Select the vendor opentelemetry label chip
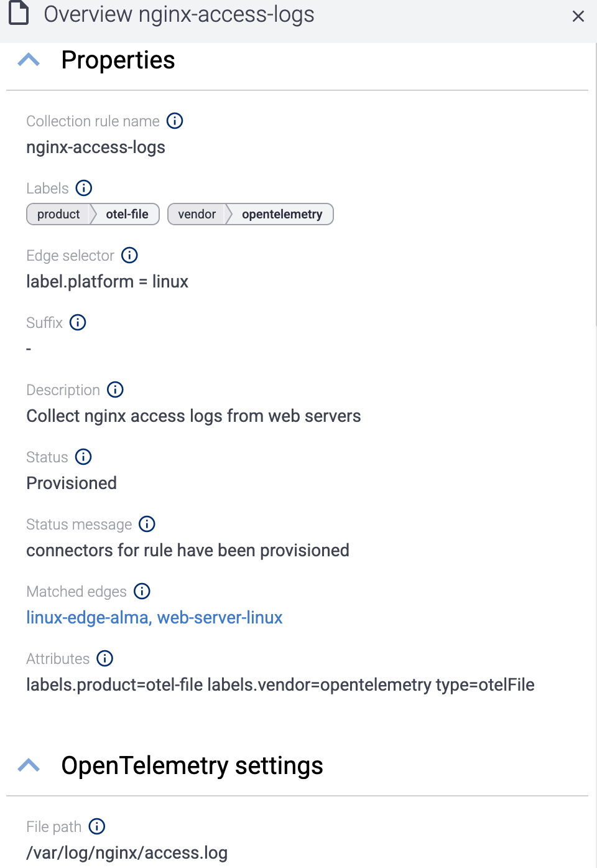The height and width of the screenshot is (868, 597). click(250, 214)
